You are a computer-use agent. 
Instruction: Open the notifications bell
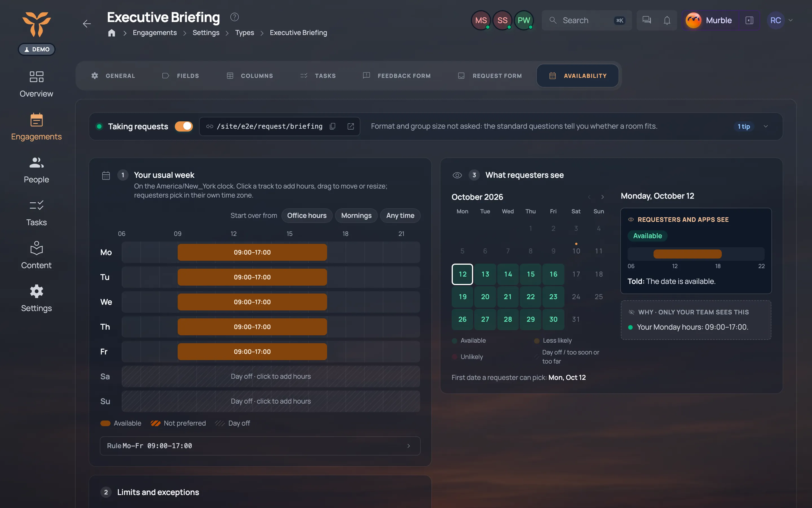pos(667,20)
